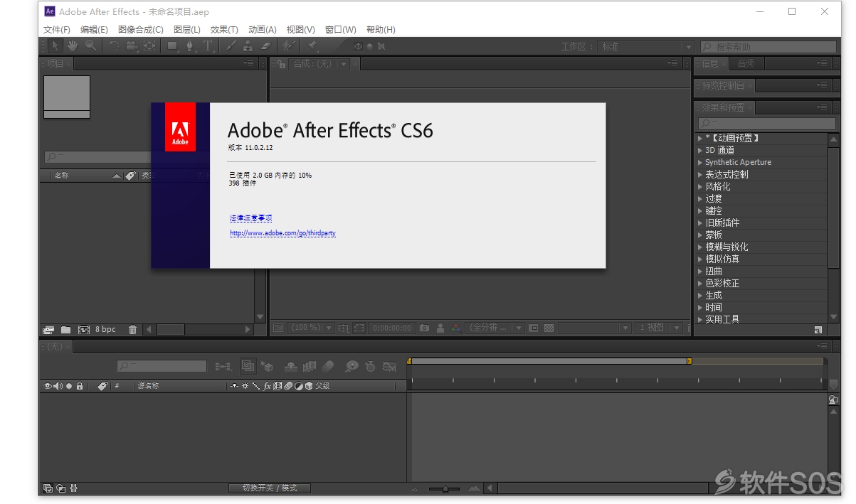This screenshot has width=856, height=504.
Task: Open the magnification (100 %) dropdown
Action: (312, 328)
